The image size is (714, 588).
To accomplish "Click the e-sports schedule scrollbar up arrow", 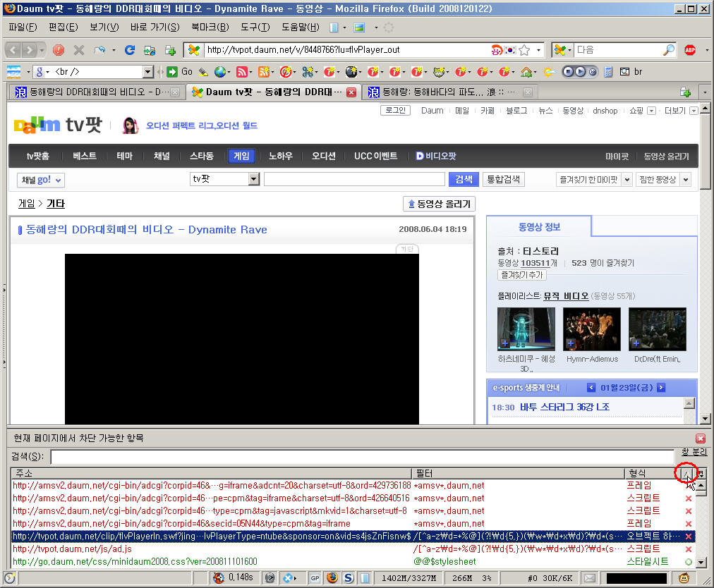I will click(689, 403).
